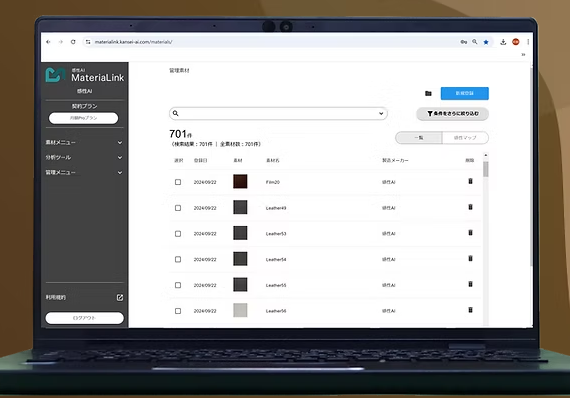Click the Leather55 material thumbnail
Screen dimensions: 570x398
tap(240, 285)
